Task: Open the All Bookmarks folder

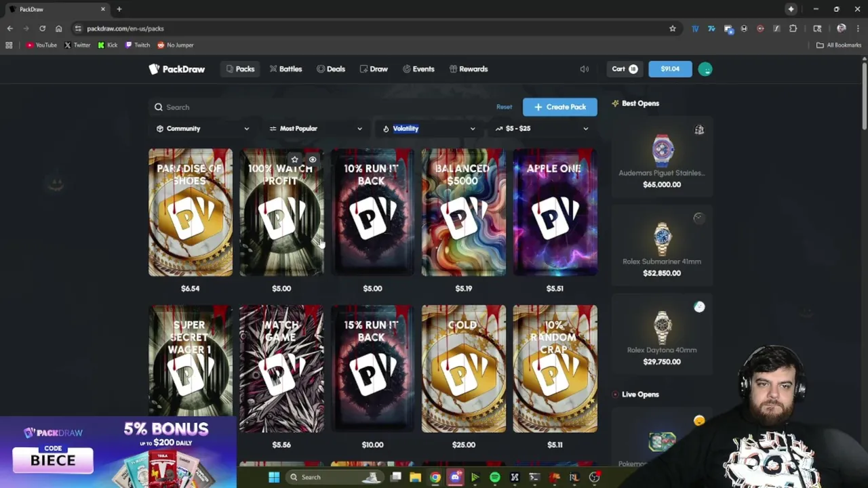Action: 839,45
